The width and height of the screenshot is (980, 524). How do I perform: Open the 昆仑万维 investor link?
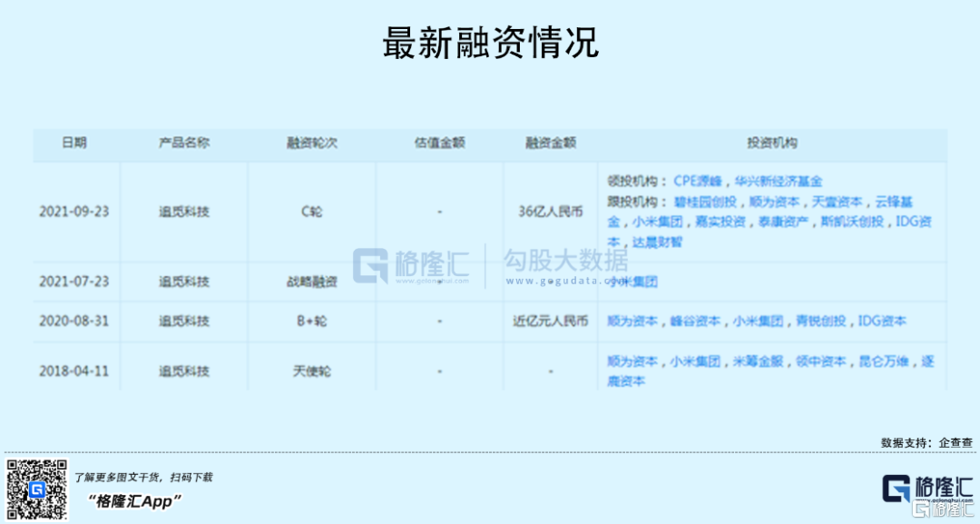click(x=884, y=361)
